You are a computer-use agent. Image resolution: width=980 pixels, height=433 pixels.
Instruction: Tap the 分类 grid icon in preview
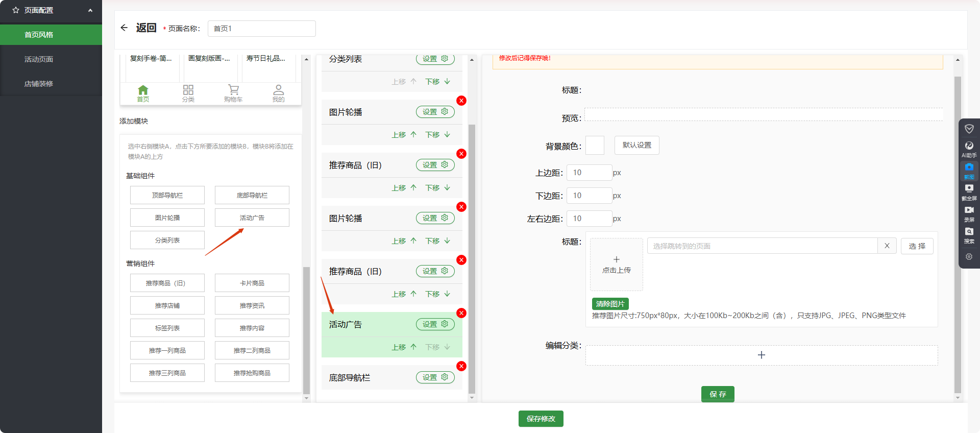pos(188,93)
